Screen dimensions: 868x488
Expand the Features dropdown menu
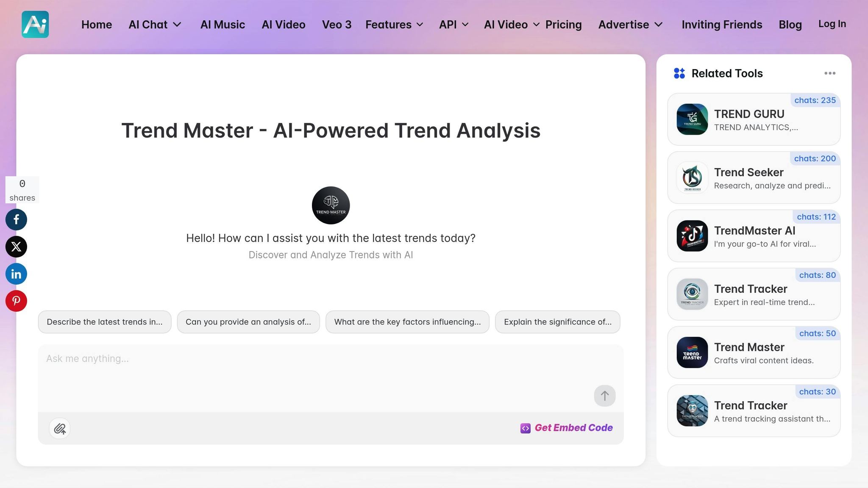394,25
